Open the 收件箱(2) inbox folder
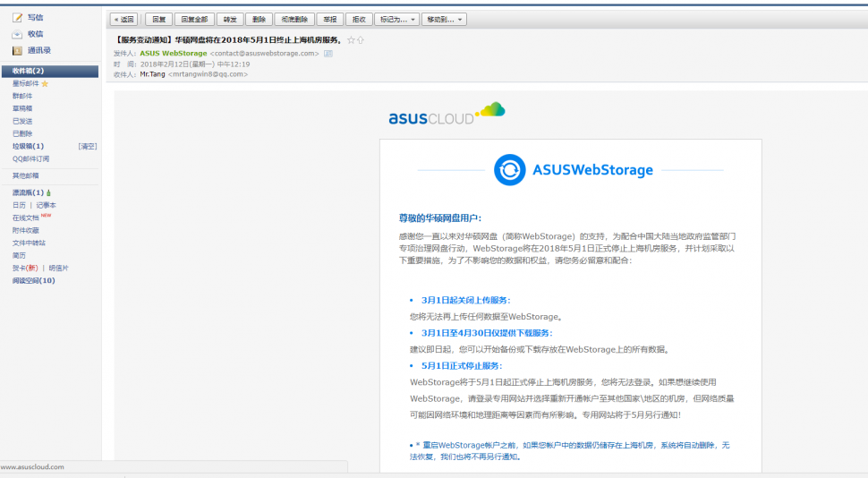 (50, 71)
